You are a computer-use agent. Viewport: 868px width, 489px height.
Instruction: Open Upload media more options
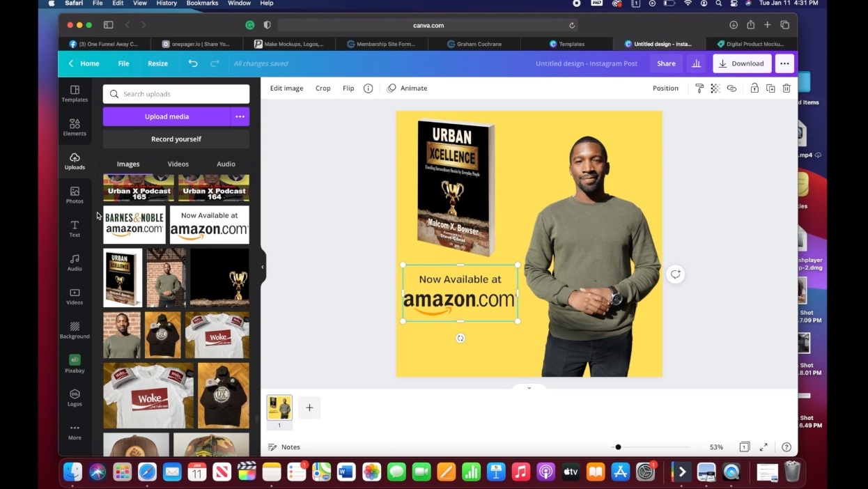240,116
